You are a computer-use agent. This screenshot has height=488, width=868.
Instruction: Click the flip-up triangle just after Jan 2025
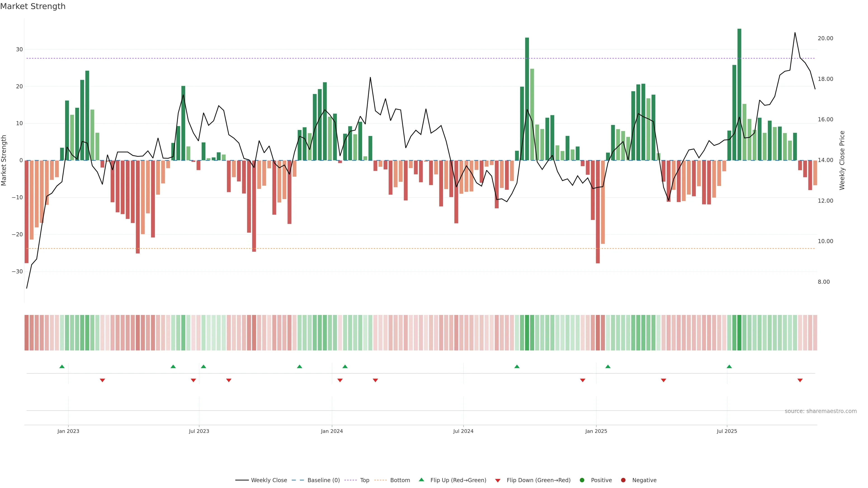coord(608,366)
